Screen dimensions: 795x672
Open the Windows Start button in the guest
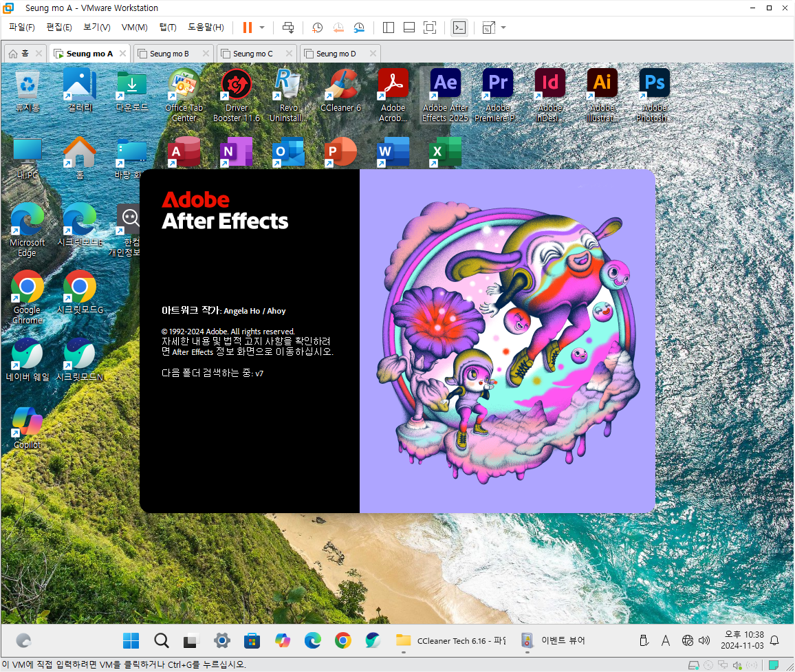click(131, 640)
